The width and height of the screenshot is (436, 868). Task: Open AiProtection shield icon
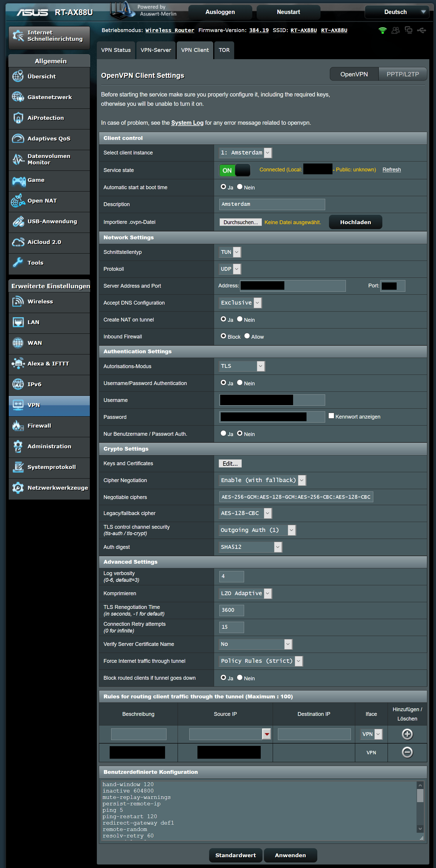(x=18, y=117)
